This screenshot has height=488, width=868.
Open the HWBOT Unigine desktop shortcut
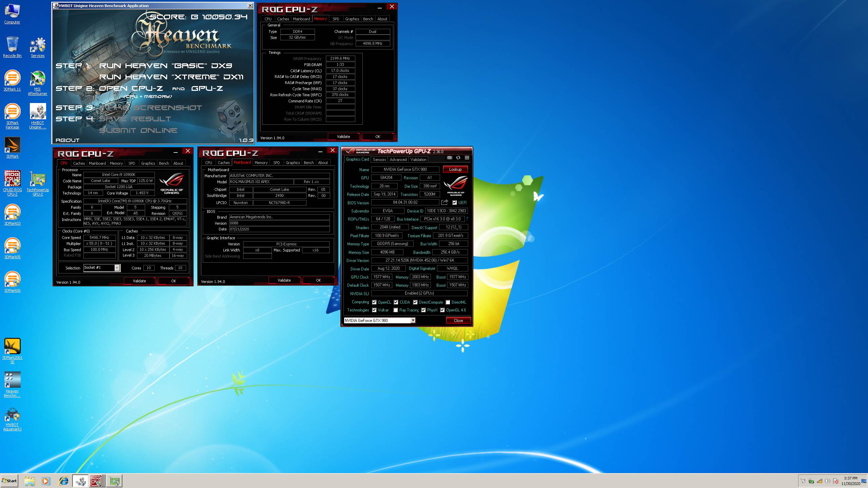pos(38,116)
